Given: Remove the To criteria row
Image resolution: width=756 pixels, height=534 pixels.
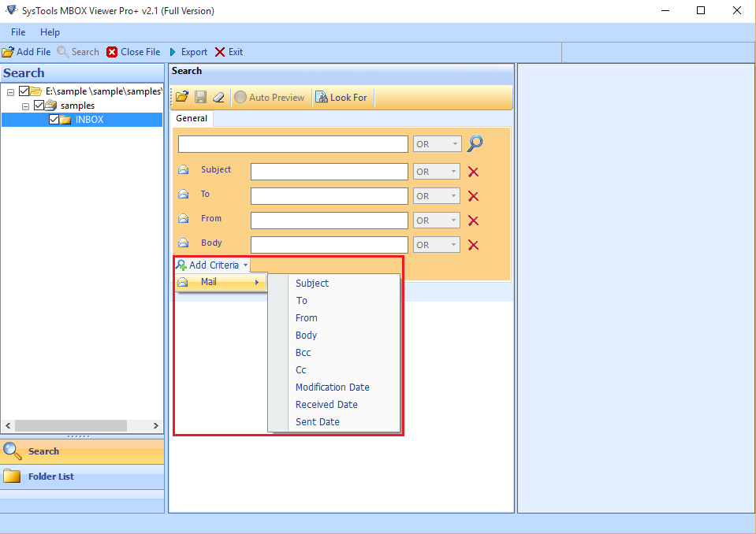Looking at the screenshot, I should [474, 196].
